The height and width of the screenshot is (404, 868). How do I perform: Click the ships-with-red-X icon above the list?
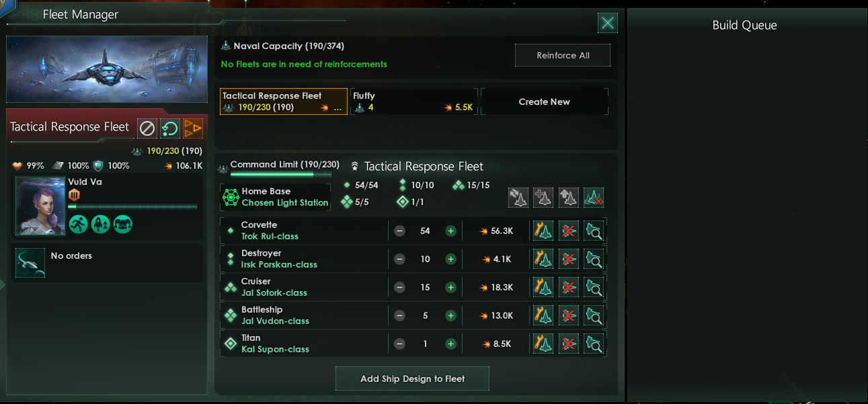point(593,198)
